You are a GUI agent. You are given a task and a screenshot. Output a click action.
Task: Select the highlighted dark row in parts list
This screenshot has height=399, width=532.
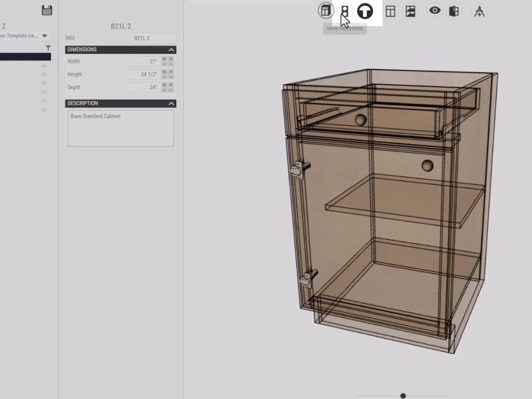[x=25, y=57]
